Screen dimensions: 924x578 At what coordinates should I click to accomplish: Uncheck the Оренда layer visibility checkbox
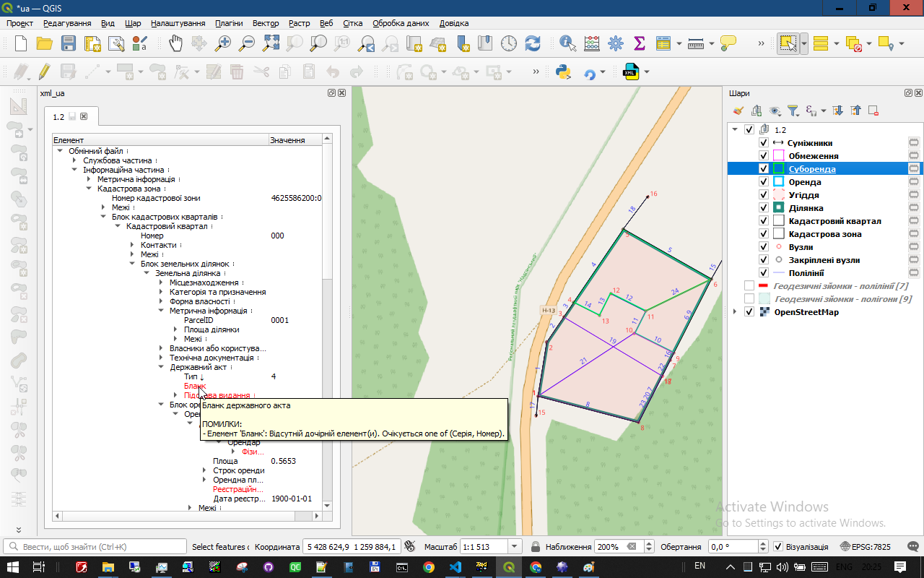coord(764,182)
